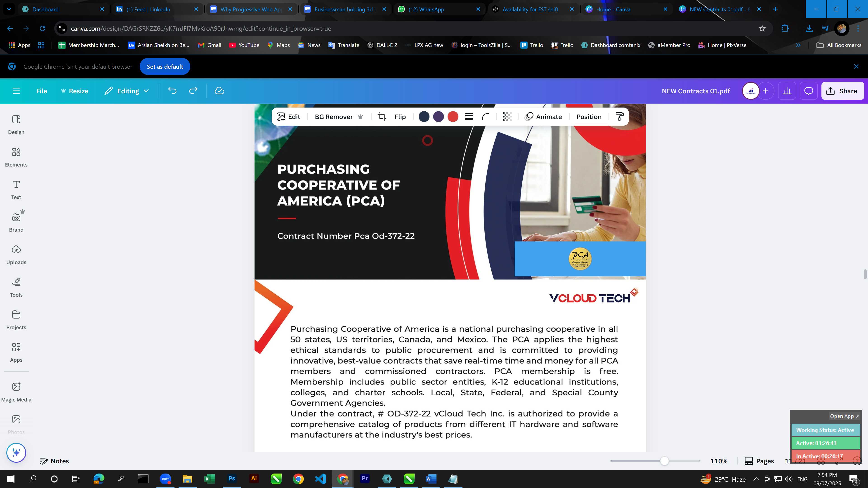Open the Uploads panel
The image size is (868, 488).
tap(16, 255)
